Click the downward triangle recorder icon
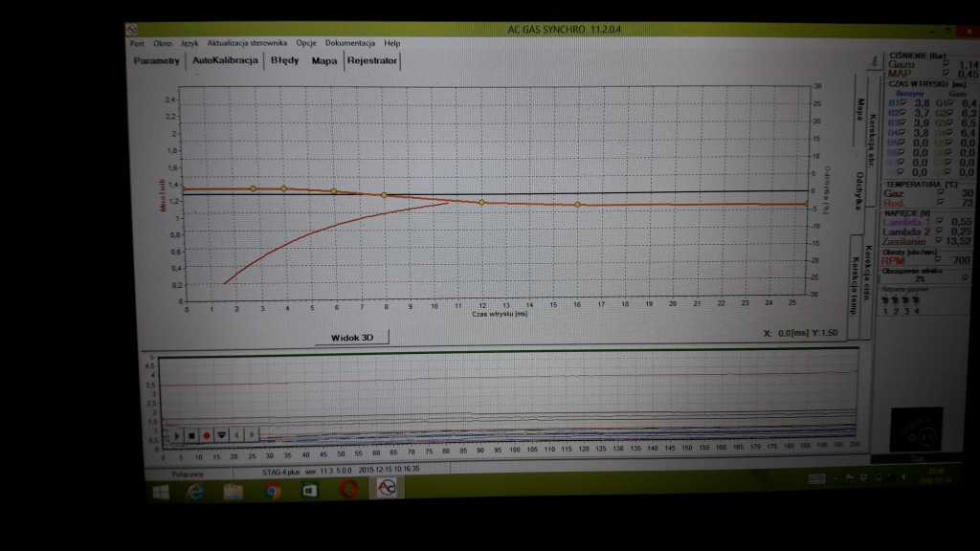This screenshot has width=980, height=551. (222, 435)
